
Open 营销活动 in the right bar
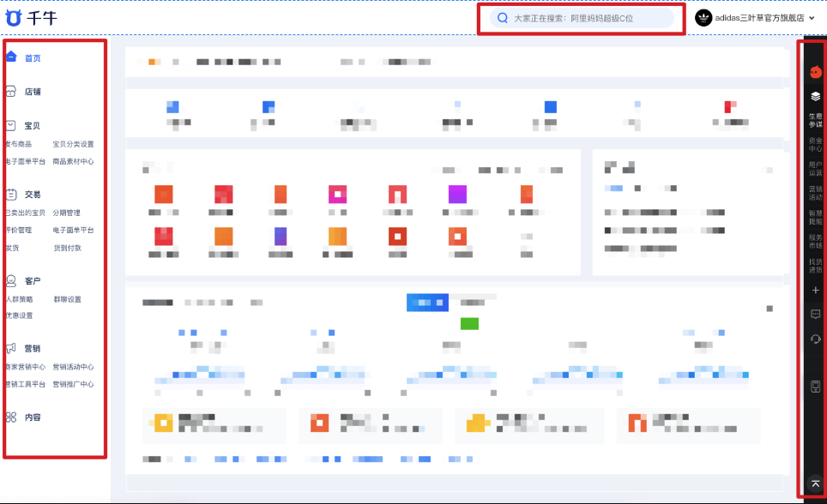coord(815,193)
